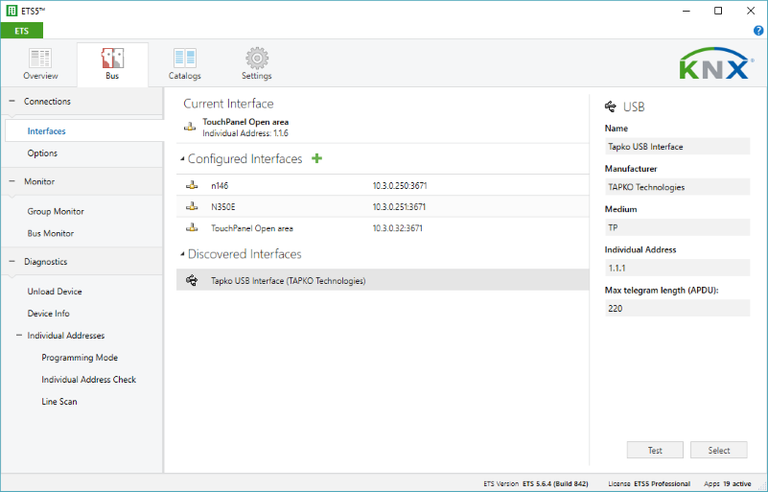The image size is (768, 492).
Task: Click the help question mark icon
Action: (x=758, y=31)
